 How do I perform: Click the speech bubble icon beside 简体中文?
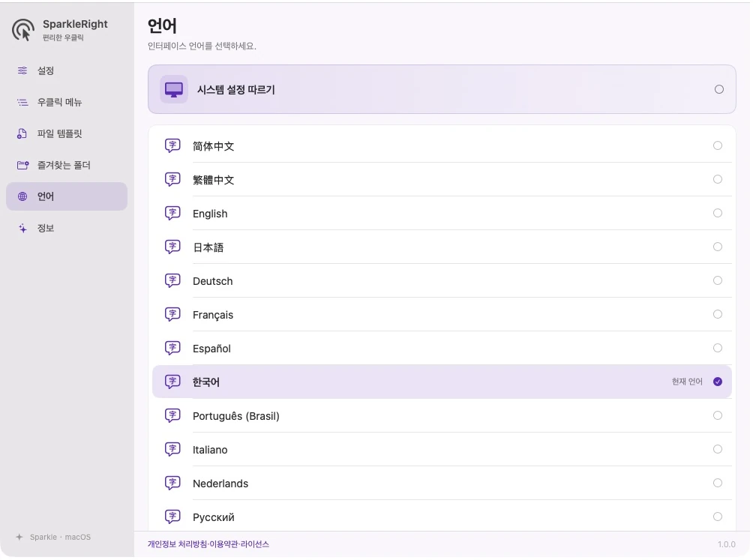coord(172,145)
